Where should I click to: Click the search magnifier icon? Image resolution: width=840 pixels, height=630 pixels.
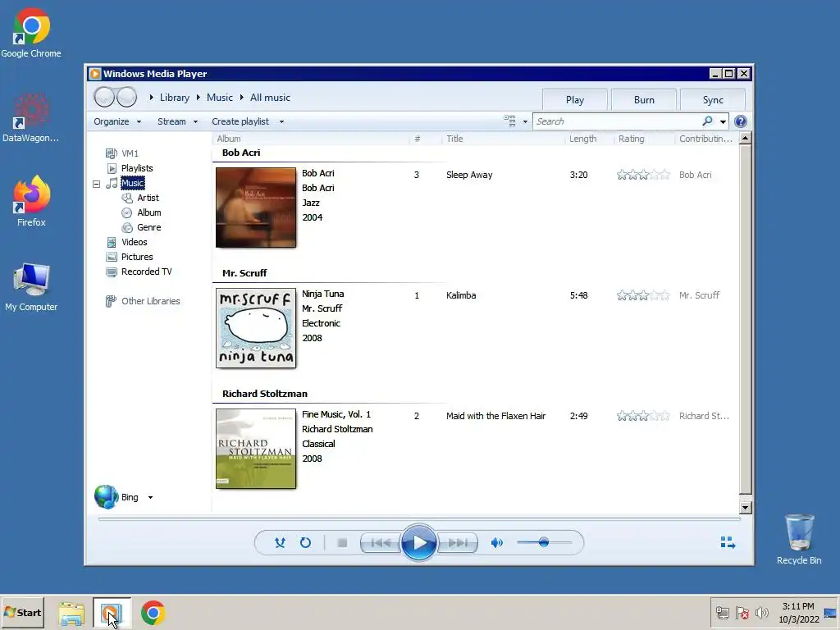[708, 121]
